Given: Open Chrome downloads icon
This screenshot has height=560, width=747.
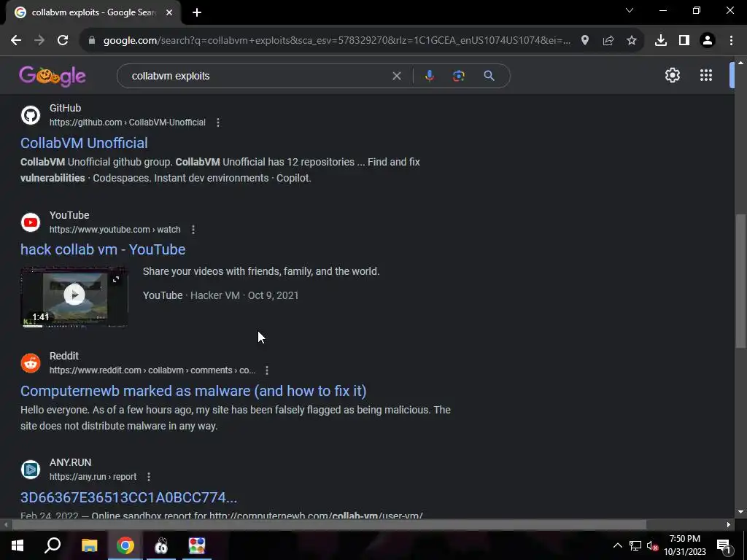Looking at the screenshot, I should coord(660,41).
